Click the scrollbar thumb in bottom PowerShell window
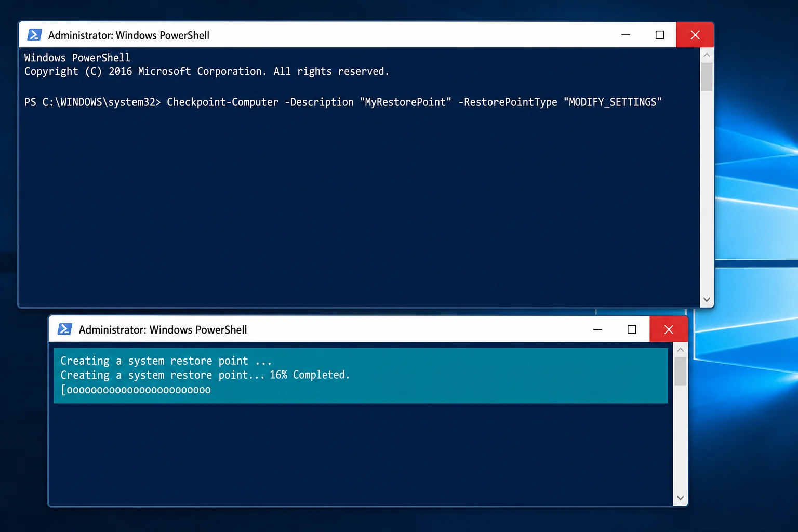 pos(681,371)
